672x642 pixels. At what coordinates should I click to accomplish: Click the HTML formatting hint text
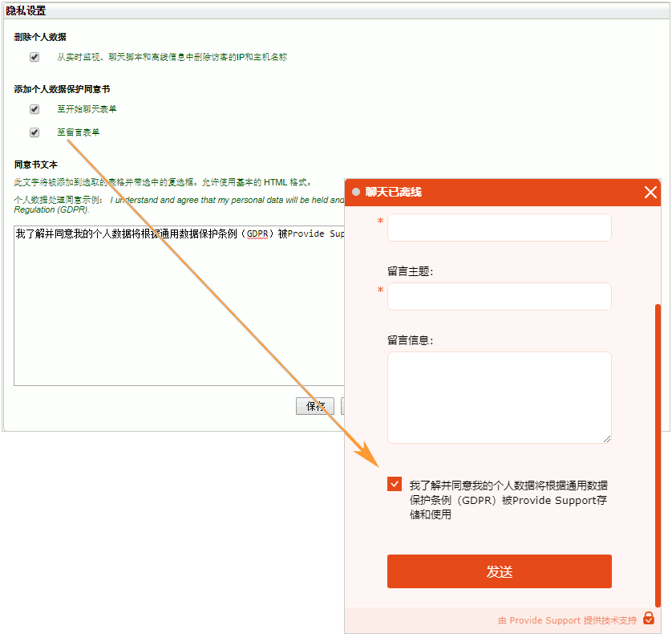coord(163,182)
